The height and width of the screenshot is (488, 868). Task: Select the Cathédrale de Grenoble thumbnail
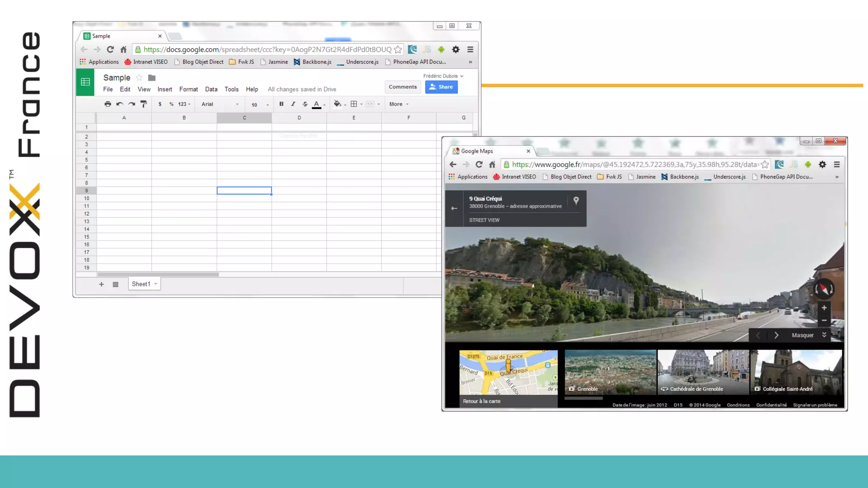click(x=703, y=372)
